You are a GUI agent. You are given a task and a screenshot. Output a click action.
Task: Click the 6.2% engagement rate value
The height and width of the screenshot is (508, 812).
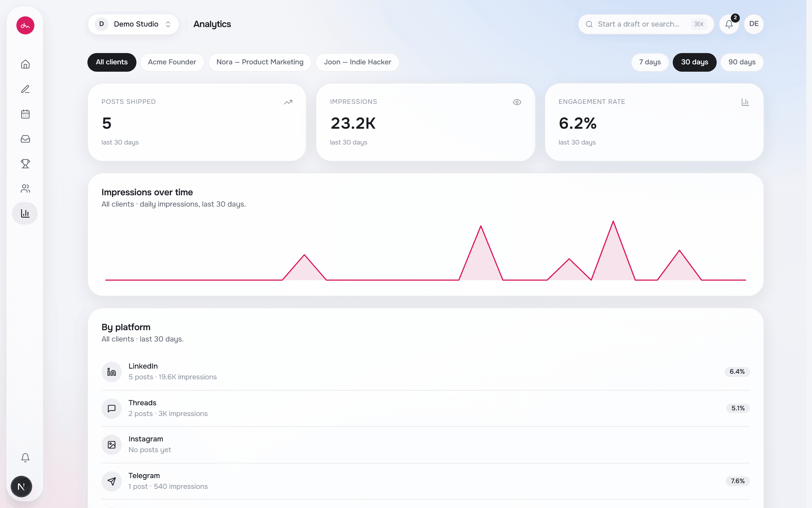pos(577,123)
